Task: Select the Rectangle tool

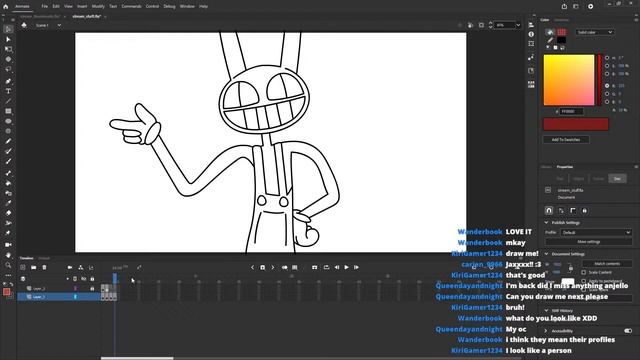Action: click(8, 111)
